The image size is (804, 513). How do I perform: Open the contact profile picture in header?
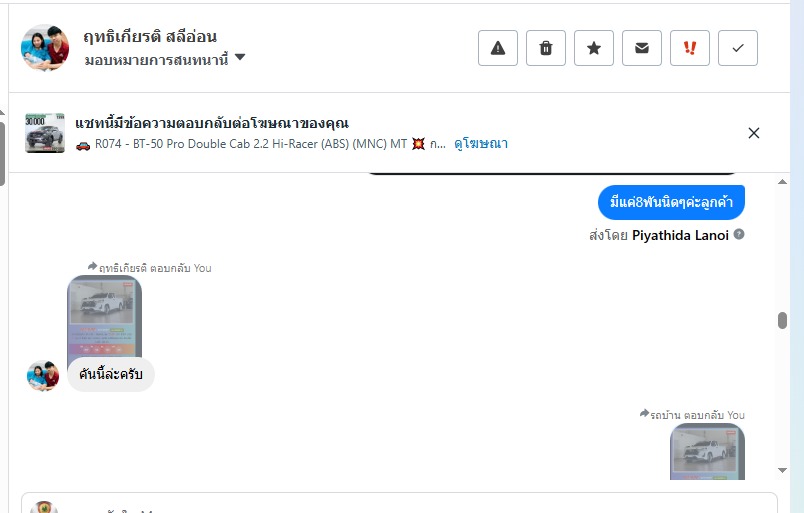(45, 48)
